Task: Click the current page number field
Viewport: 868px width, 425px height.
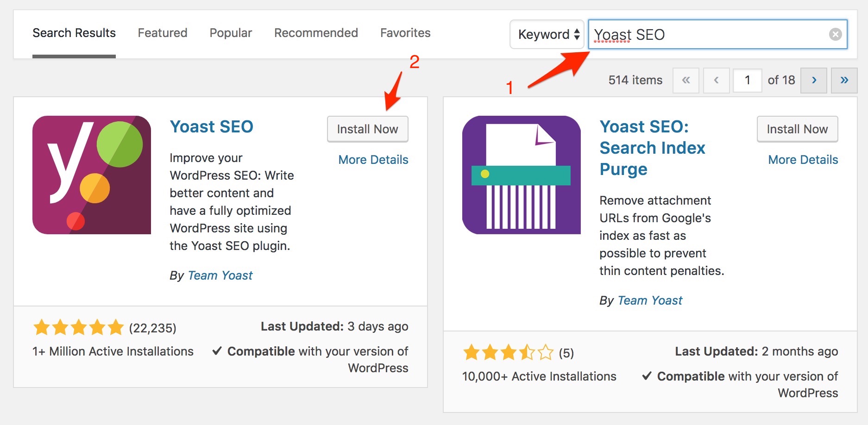Action: [747, 80]
